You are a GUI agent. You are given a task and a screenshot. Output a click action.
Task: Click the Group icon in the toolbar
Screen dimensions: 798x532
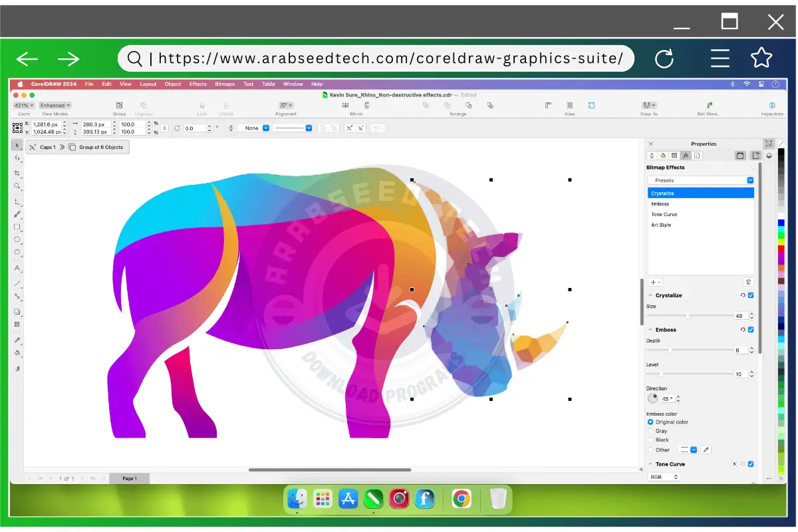119,105
